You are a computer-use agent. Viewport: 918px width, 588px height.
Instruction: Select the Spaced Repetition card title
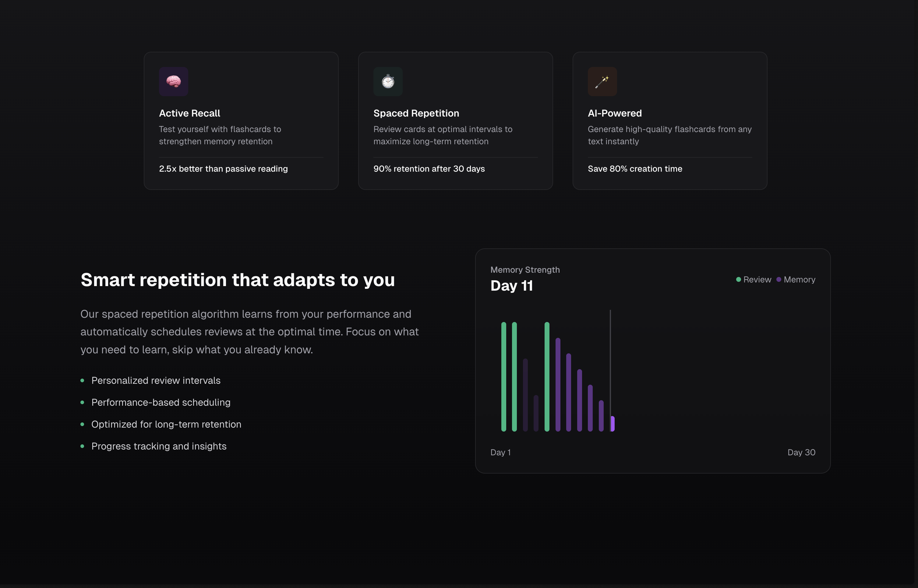tap(416, 113)
